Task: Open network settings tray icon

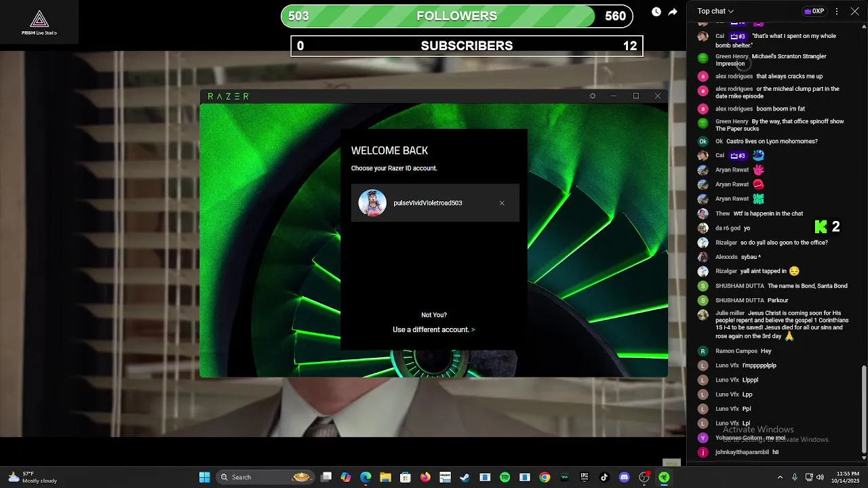Action: [809, 477]
